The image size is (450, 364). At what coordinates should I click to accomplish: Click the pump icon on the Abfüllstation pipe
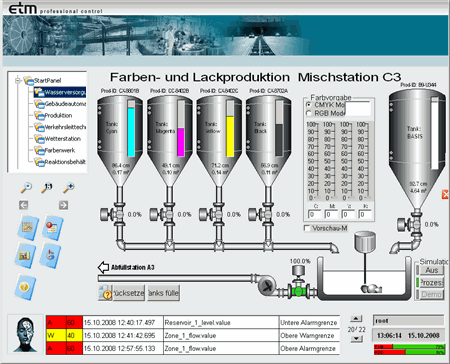267,286
